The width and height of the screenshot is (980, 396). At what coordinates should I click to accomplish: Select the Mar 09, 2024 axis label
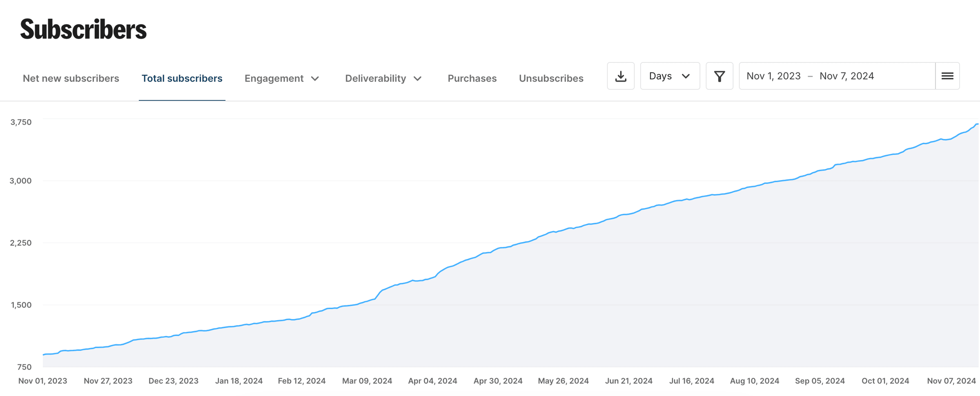click(367, 381)
